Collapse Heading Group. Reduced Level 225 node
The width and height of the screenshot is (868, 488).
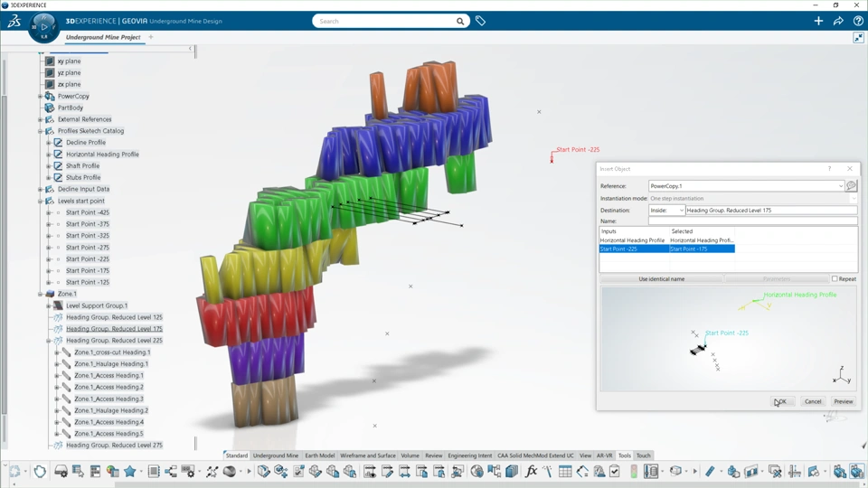49,341
